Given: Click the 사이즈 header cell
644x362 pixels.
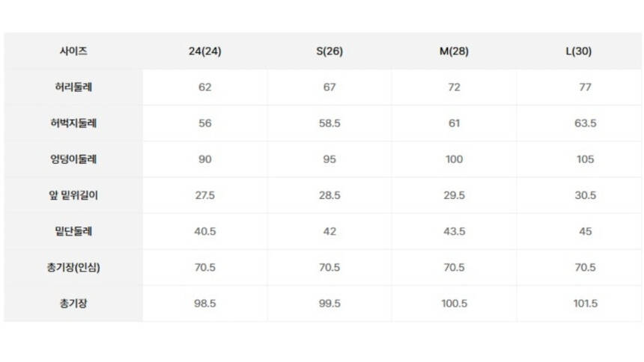Looking at the screenshot, I should [x=73, y=52].
